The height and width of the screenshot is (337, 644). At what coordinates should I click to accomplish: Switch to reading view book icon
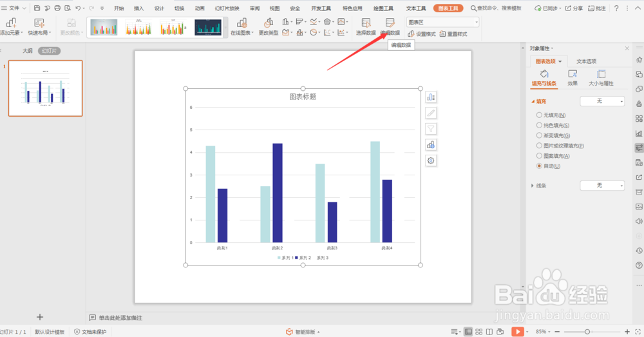coord(489,332)
